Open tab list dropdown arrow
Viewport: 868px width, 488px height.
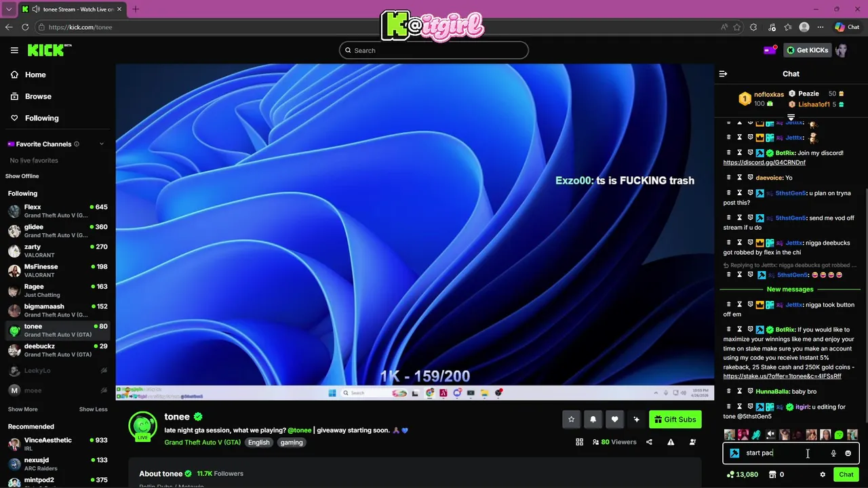tap(9, 9)
